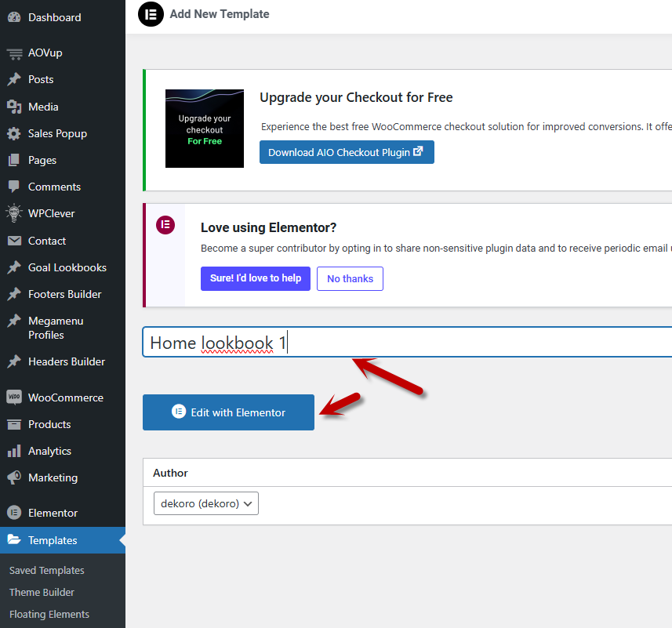Click Sure! I'd love to help
The width and height of the screenshot is (672, 628).
(256, 278)
